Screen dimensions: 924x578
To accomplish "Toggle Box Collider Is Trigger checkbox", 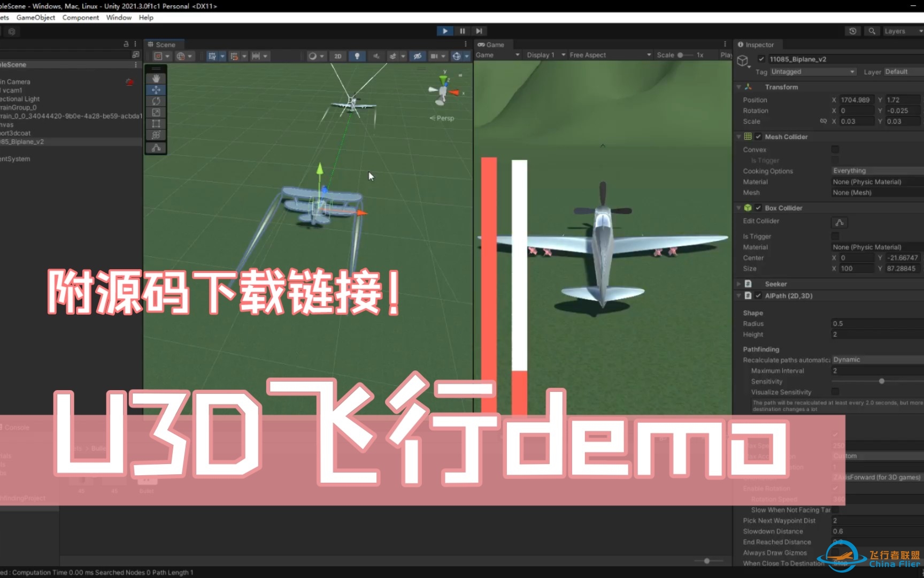I will [x=835, y=237].
